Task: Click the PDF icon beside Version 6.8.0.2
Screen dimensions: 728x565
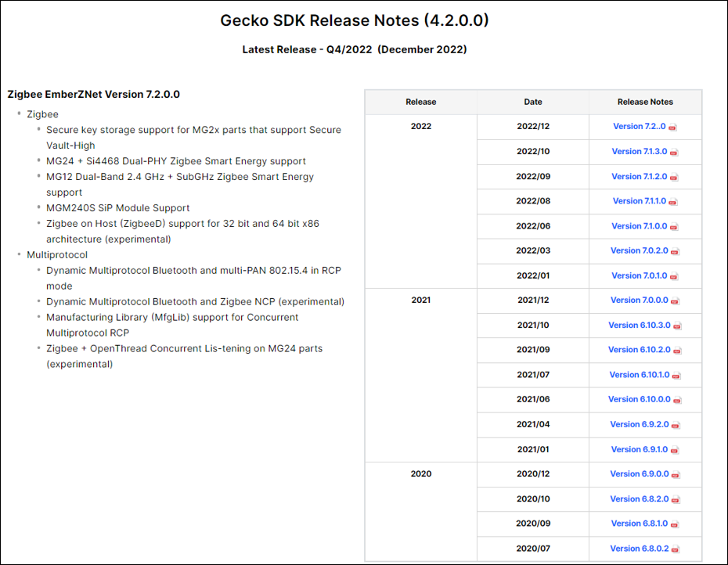Action: pyautogui.click(x=676, y=549)
